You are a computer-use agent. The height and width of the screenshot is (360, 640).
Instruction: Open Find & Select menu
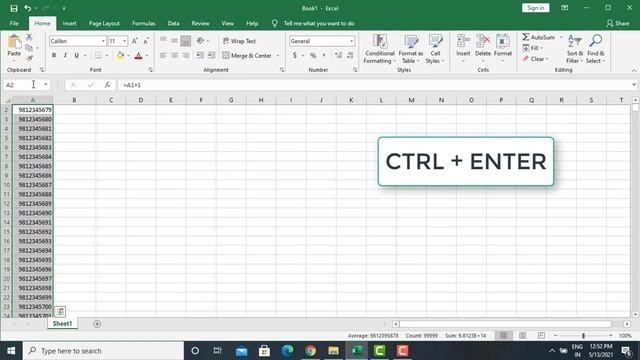pyautogui.click(x=596, y=49)
